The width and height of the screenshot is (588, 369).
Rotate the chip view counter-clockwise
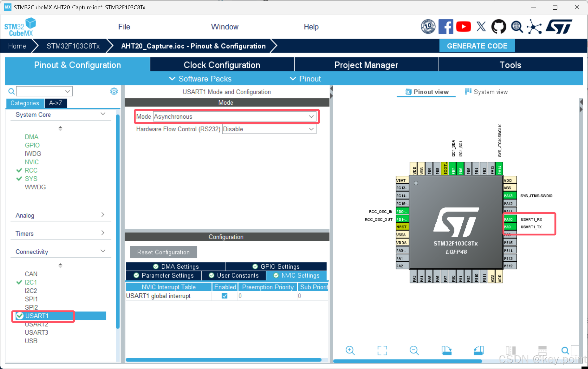coord(478,350)
